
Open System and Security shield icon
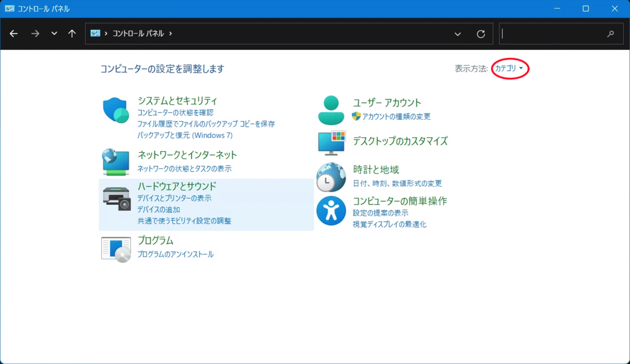116,110
